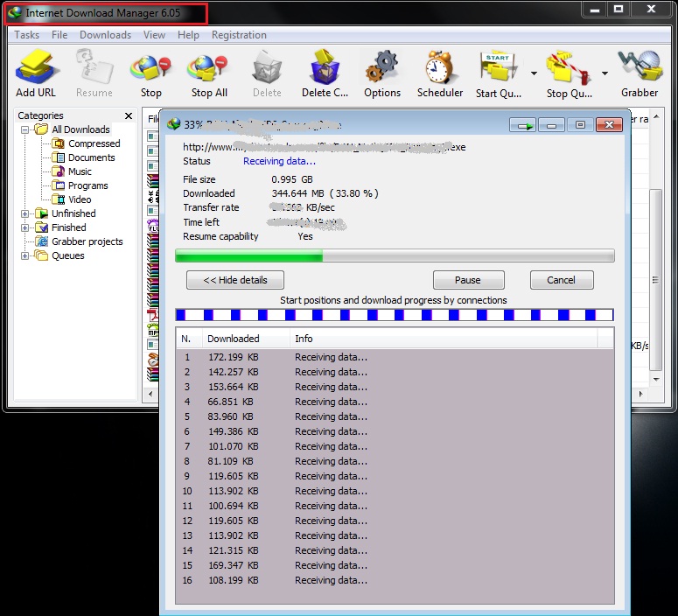Select connection row 1 with 172.199 KB
This screenshot has width=678, height=616.
coord(395,357)
